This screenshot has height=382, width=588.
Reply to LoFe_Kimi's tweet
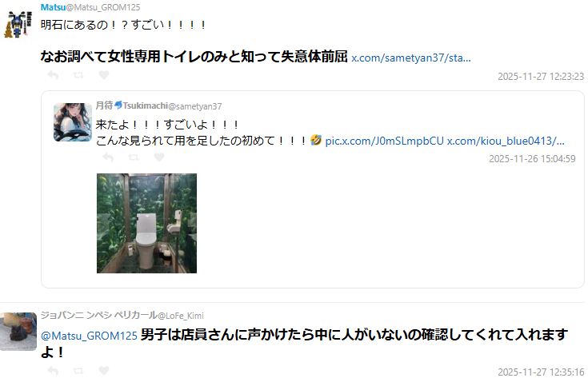[x=53, y=371]
